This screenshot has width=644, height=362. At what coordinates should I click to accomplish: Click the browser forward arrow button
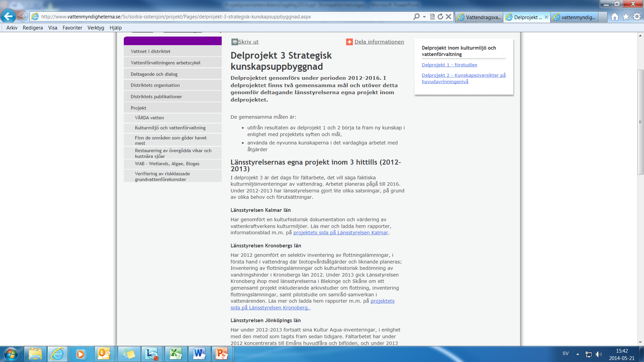pos(22,16)
